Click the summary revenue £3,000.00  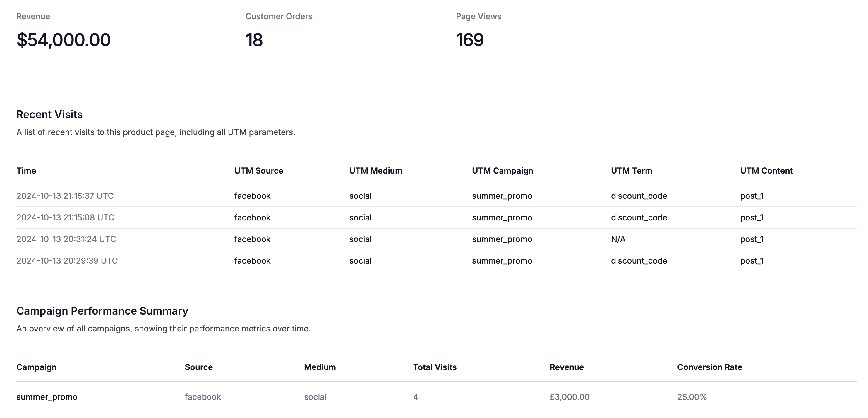click(569, 397)
